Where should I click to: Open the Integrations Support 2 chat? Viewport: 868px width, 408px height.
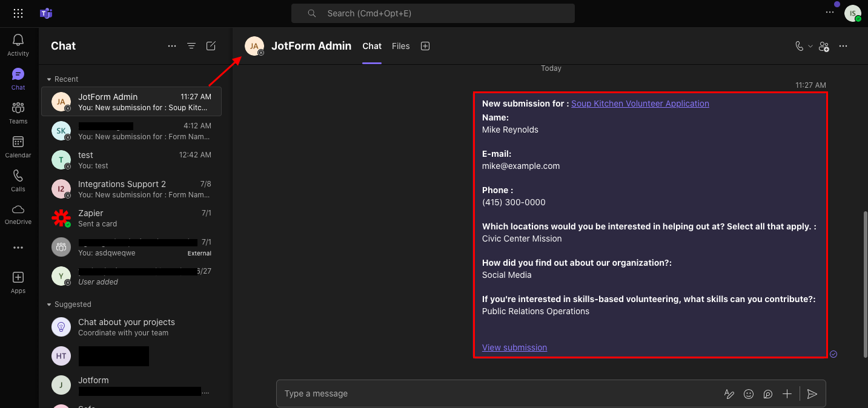[131, 189]
